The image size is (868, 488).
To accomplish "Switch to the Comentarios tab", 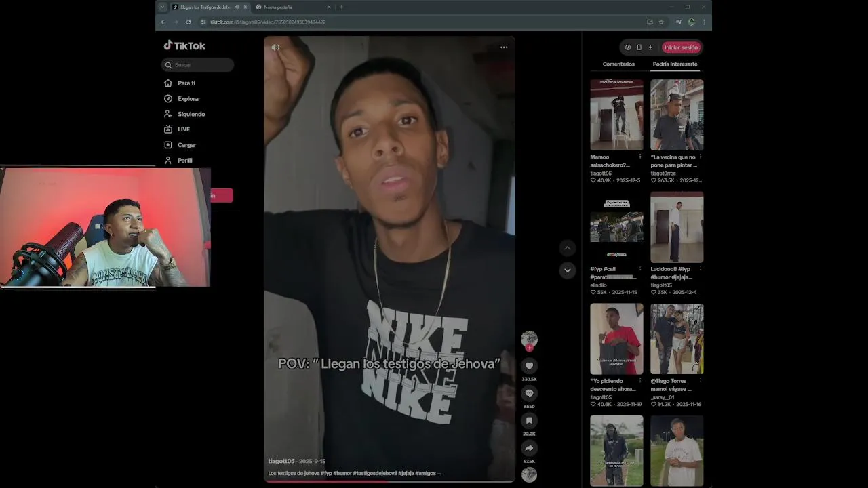I will (618, 64).
